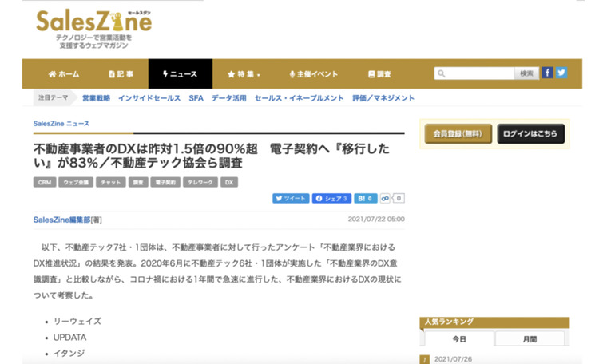
Task: Click the 電子契約 article tag
Action: pyautogui.click(x=165, y=182)
